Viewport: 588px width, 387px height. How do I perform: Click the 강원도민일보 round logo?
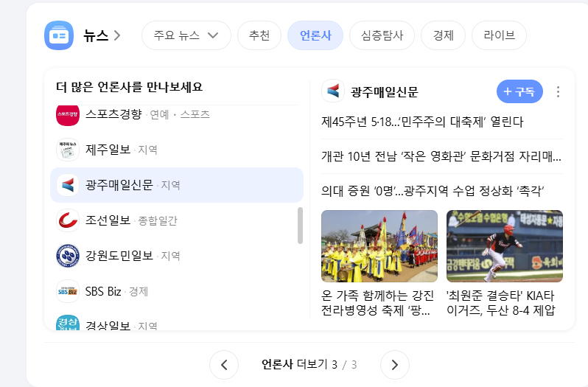pos(68,256)
